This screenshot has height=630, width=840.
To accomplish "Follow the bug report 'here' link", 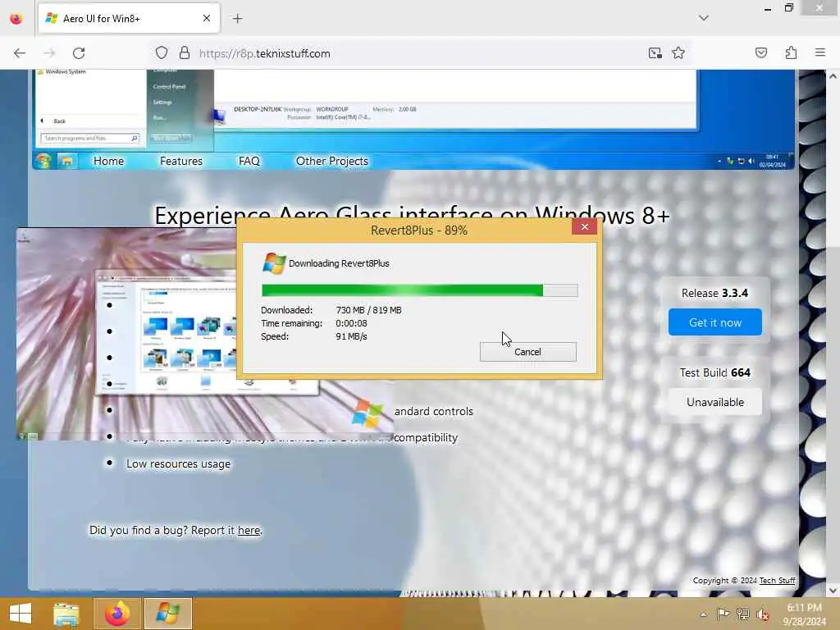I will pyautogui.click(x=249, y=531).
